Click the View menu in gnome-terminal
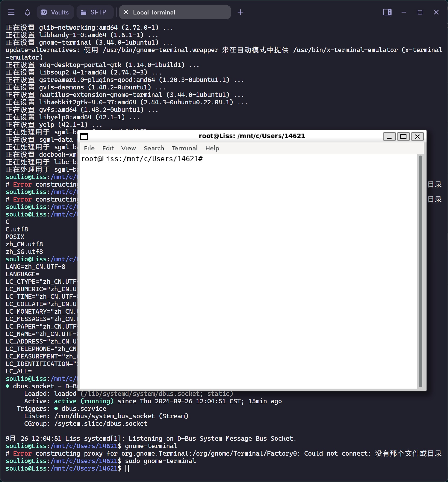 pyautogui.click(x=128, y=148)
